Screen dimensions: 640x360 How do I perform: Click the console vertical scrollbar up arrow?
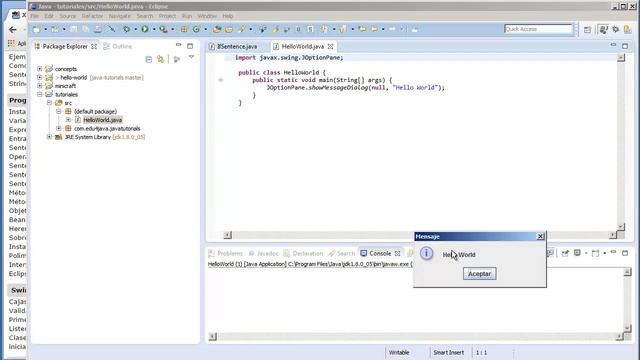(627, 272)
